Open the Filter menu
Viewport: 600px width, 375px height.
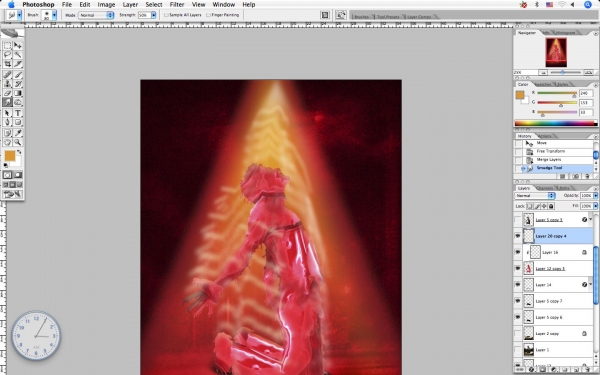[177, 5]
